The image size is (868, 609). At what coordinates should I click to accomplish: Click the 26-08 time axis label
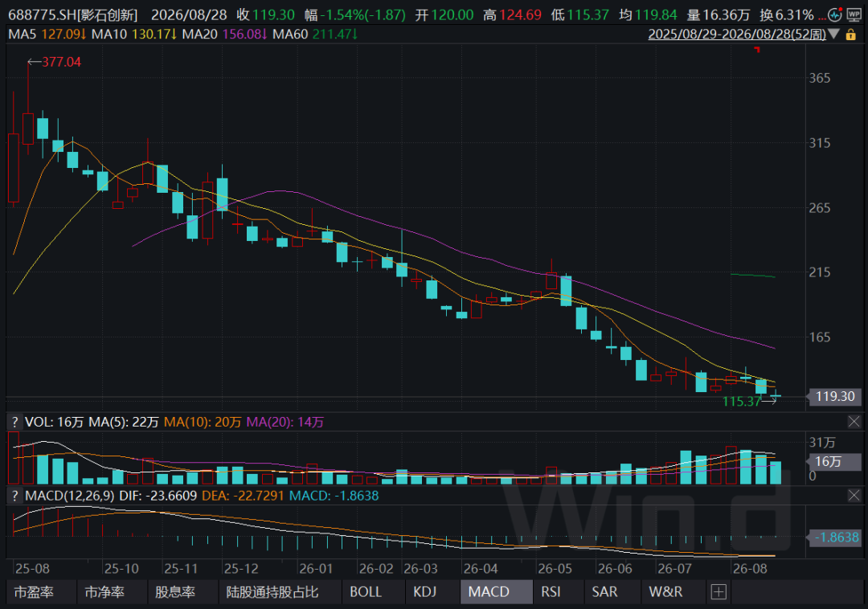point(750,569)
